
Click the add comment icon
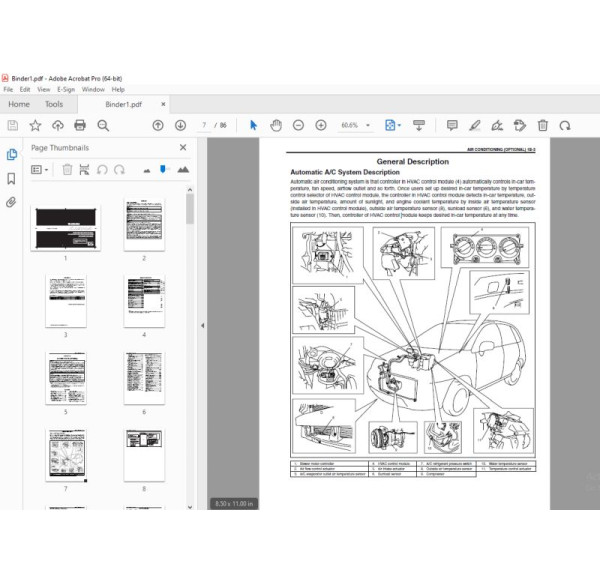tap(452, 125)
